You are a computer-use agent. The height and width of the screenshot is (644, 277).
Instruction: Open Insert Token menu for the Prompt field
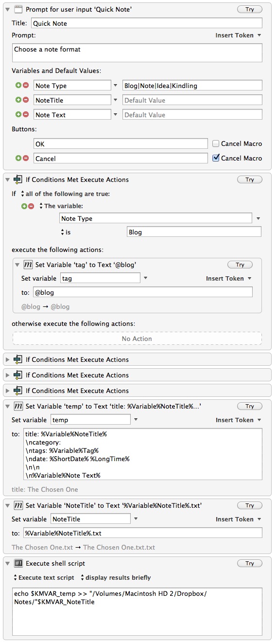238,35
